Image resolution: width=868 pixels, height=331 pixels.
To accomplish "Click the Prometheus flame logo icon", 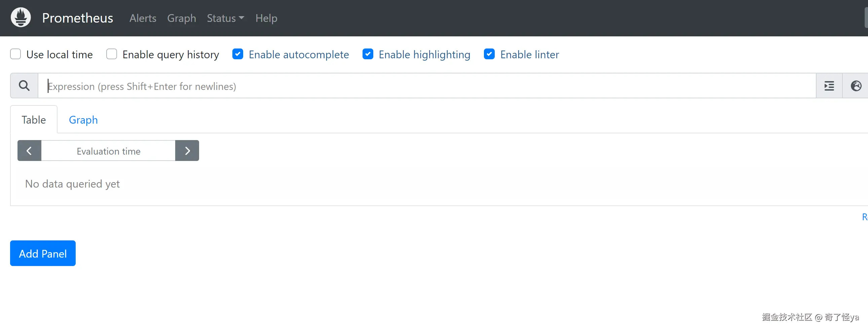I will [x=21, y=18].
